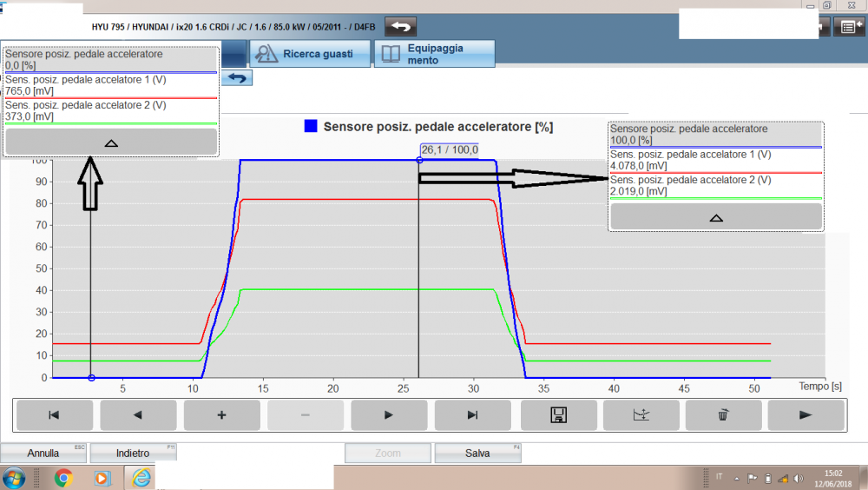Jump to the start of the recording
This screenshot has height=490, width=868.
pyautogui.click(x=54, y=415)
